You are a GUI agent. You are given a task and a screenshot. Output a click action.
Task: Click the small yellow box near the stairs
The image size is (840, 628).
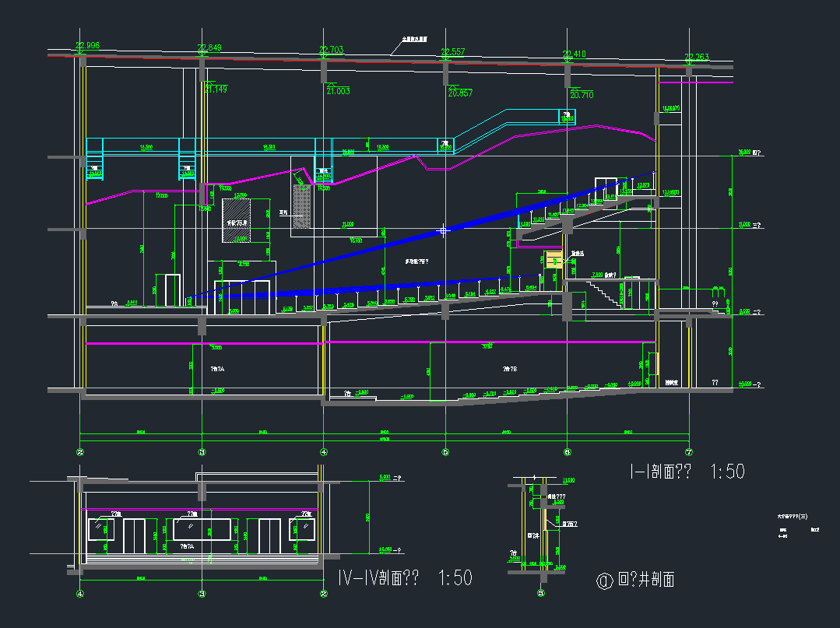click(554, 259)
